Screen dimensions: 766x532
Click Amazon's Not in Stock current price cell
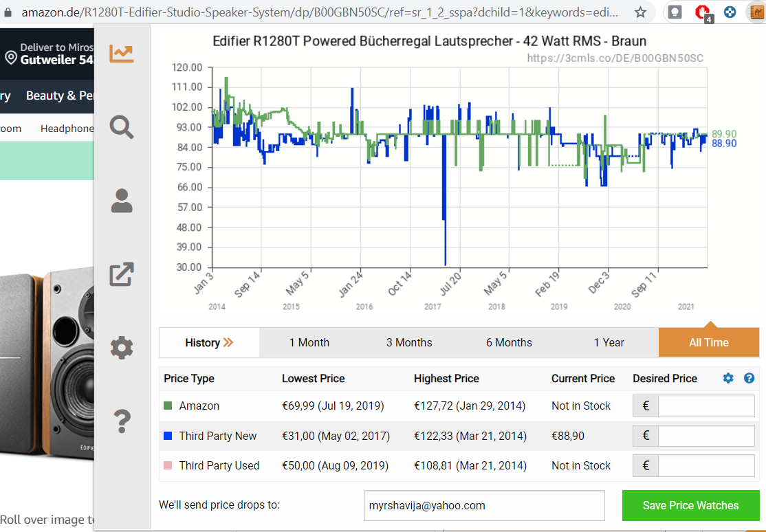pyautogui.click(x=581, y=406)
